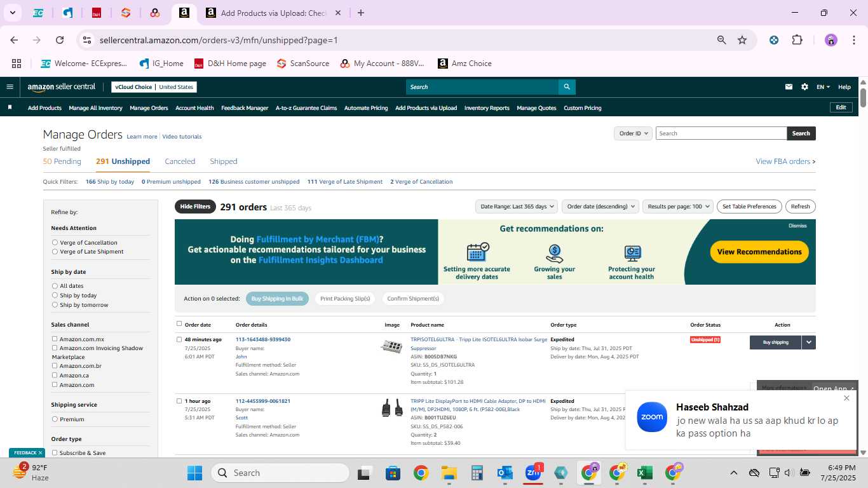The width and height of the screenshot is (868, 488).
Task: Select Verge of Late Shipment radio button
Action: point(55,252)
